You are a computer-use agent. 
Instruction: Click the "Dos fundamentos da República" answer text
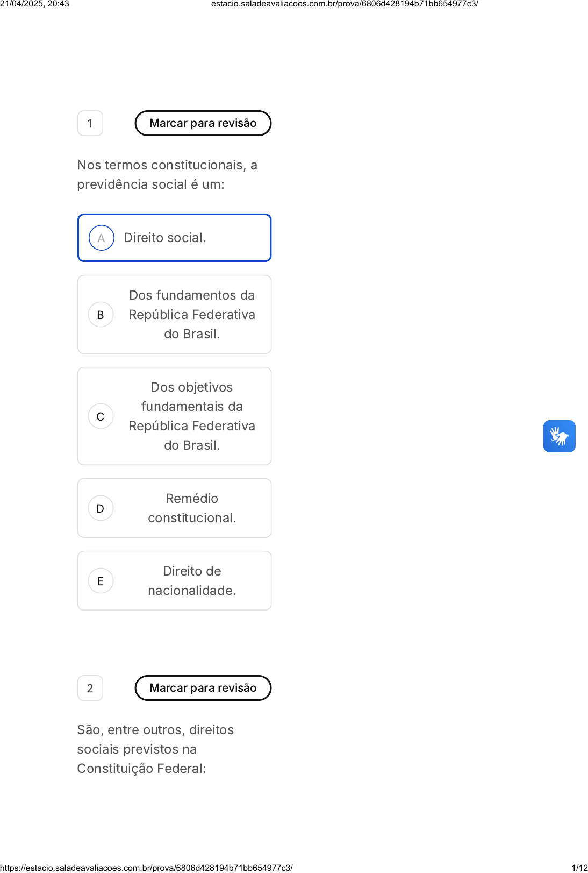(x=192, y=315)
